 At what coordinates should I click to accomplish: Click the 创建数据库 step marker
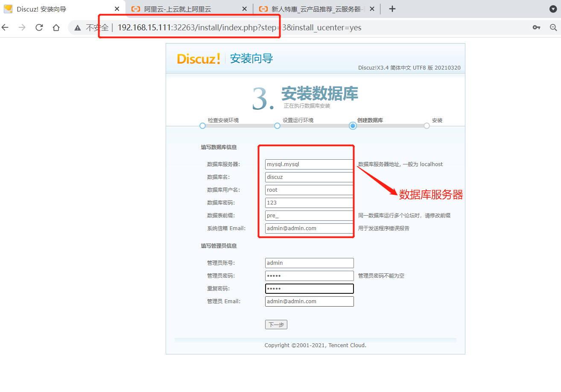(x=352, y=126)
